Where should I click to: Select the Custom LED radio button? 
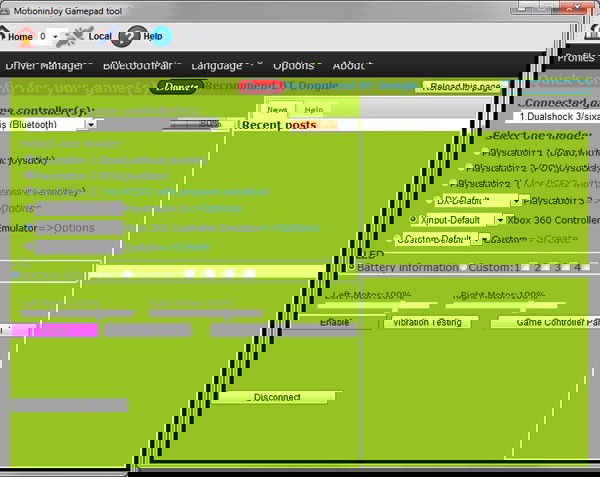pyautogui.click(x=463, y=267)
